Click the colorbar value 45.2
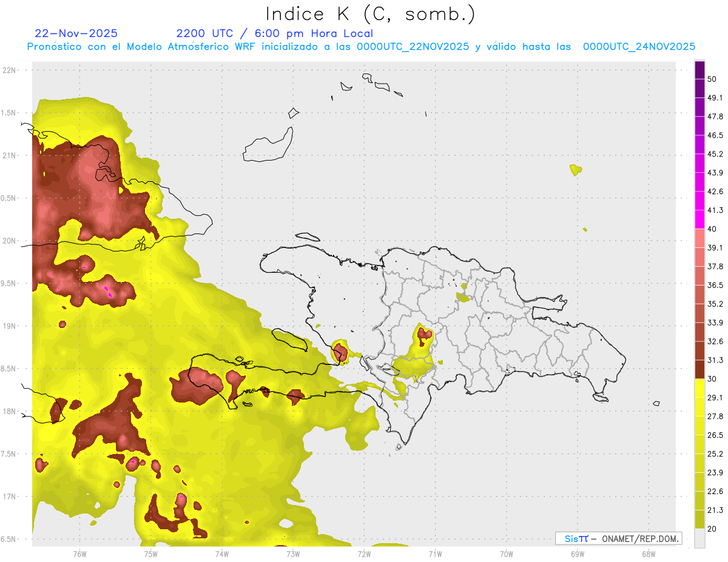Image resolution: width=728 pixels, height=562 pixels. (x=715, y=154)
